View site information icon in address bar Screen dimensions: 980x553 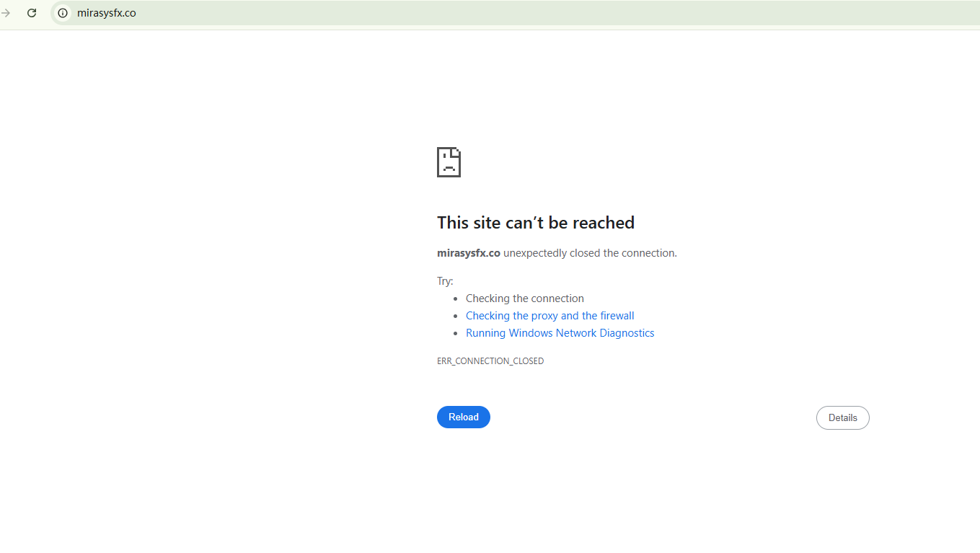coord(63,13)
